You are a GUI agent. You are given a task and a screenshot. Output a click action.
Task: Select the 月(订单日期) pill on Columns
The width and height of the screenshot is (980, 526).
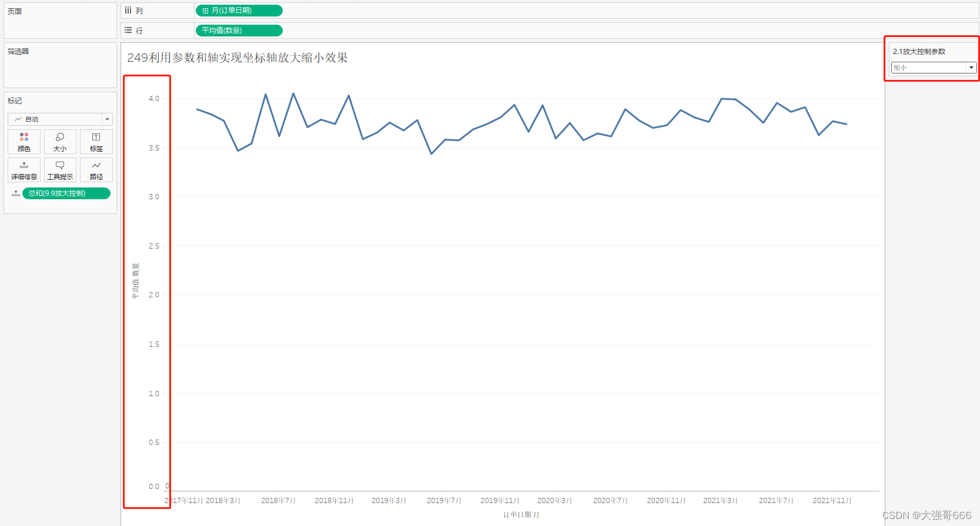tap(239, 11)
